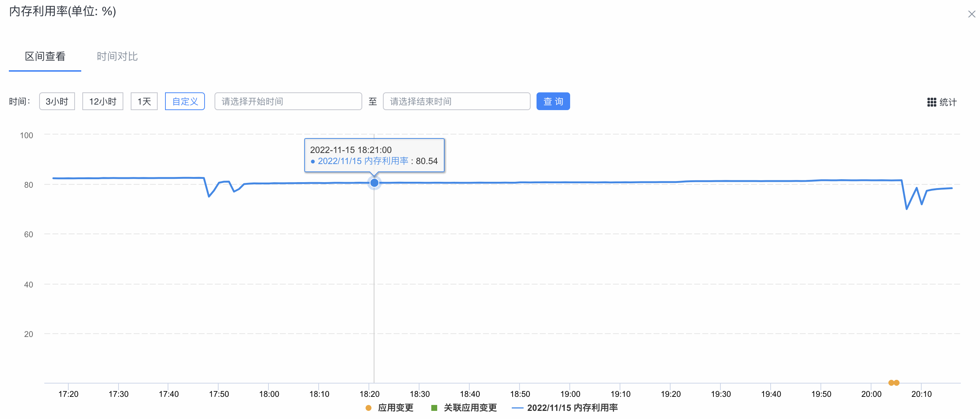Toggle 2022/11/15 内存利用率 legend line
The image size is (980, 419).
click(x=517, y=408)
